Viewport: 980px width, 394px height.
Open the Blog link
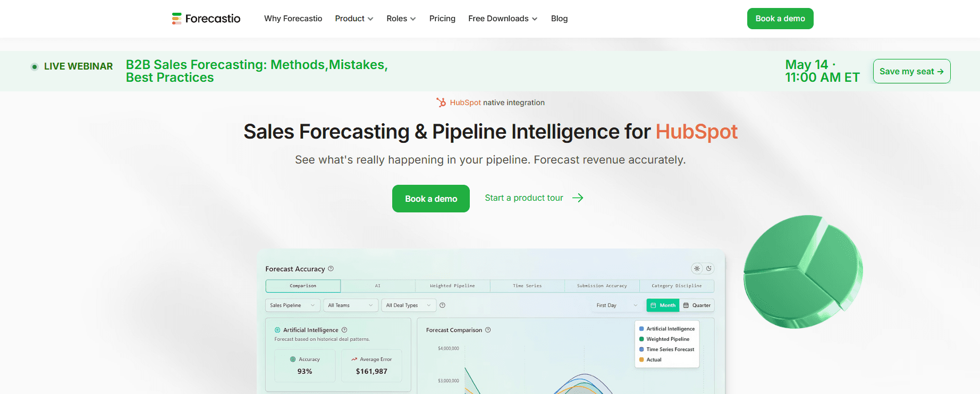click(x=559, y=19)
